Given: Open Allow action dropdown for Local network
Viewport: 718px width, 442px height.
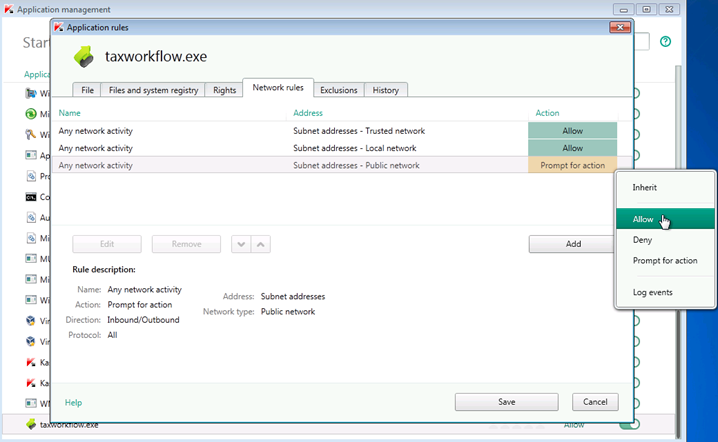Looking at the screenshot, I should pyautogui.click(x=572, y=148).
